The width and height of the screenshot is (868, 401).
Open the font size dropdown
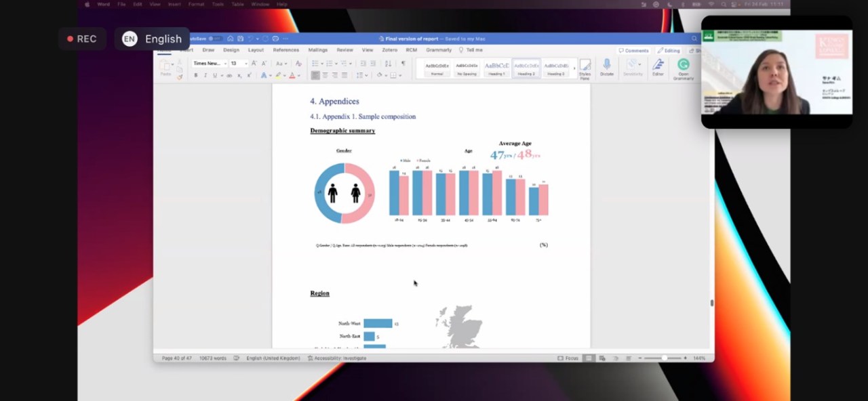pyautogui.click(x=237, y=64)
